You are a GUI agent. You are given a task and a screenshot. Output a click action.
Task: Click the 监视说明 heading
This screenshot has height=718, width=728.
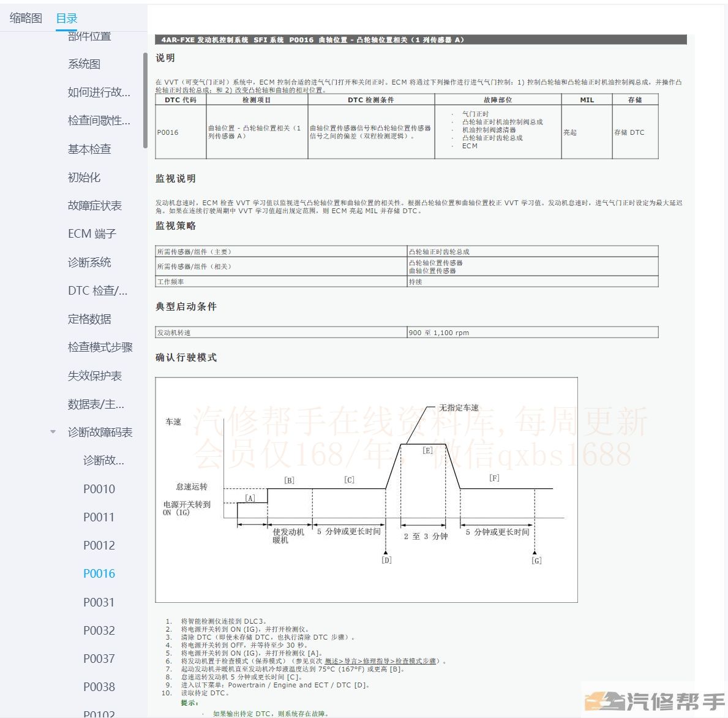pos(176,179)
